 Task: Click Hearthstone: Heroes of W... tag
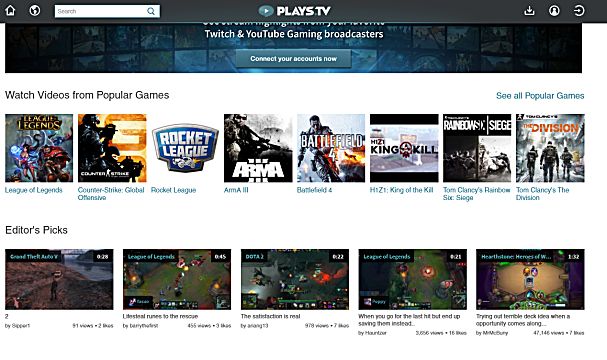click(516, 257)
